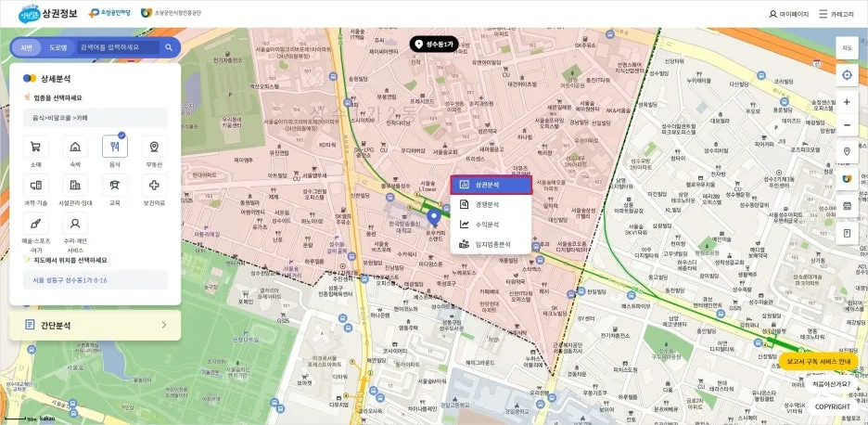Choose 상권분석 from the popup menu
Image resolution: width=868 pixels, height=425 pixels.
(491, 185)
